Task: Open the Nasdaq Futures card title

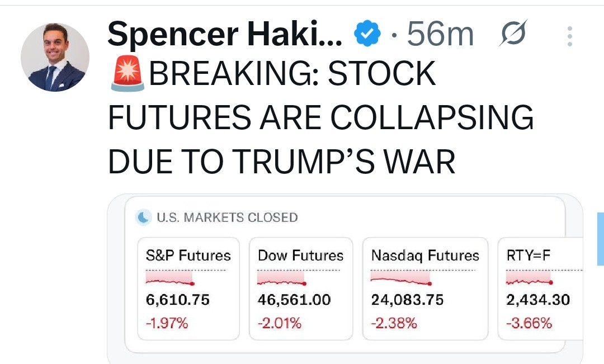Action: point(425,256)
